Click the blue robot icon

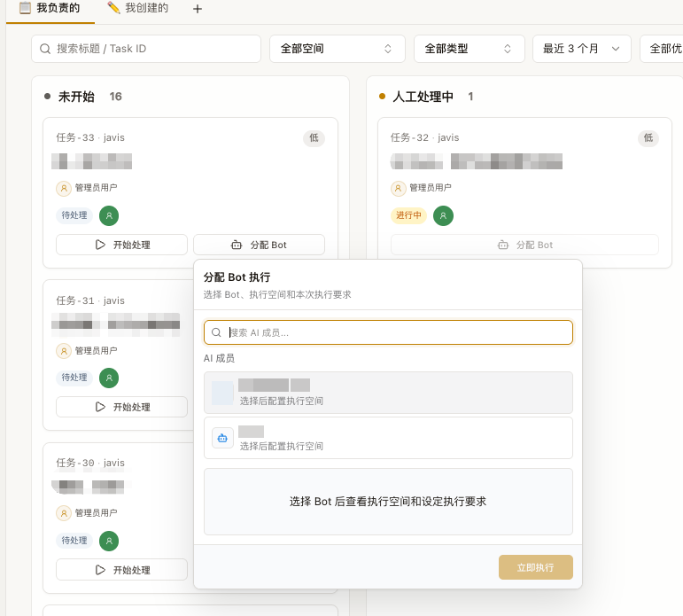(222, 438)
